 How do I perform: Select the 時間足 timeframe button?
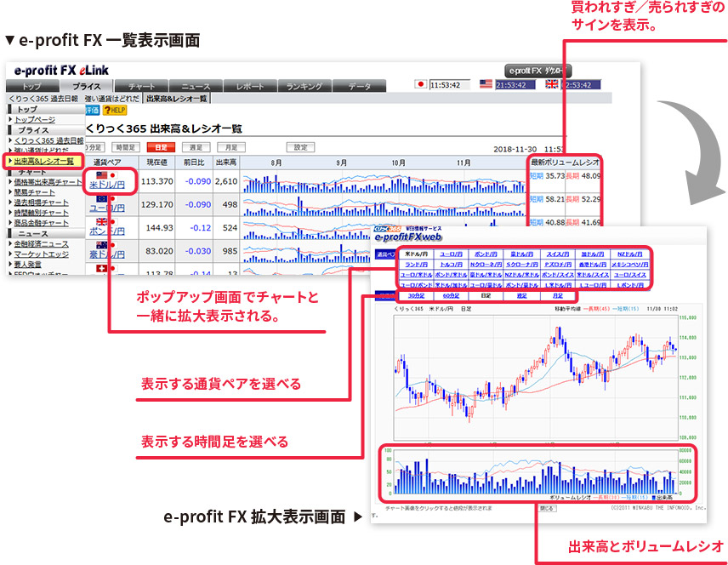coord(125,147)
